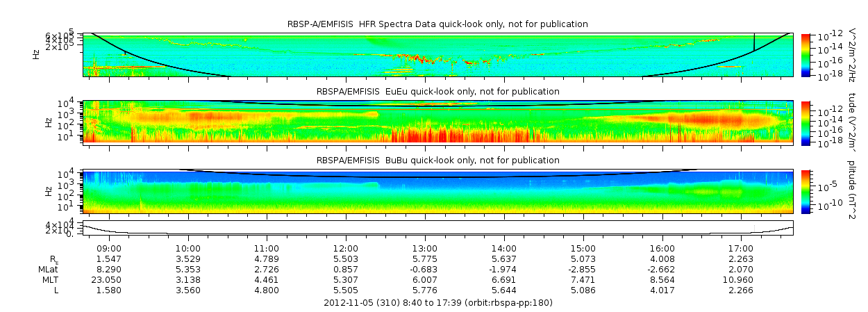Viewport: 868px width, 312px height.
Task: Click the 09:00 time axis label
Action: pos(109,249)
